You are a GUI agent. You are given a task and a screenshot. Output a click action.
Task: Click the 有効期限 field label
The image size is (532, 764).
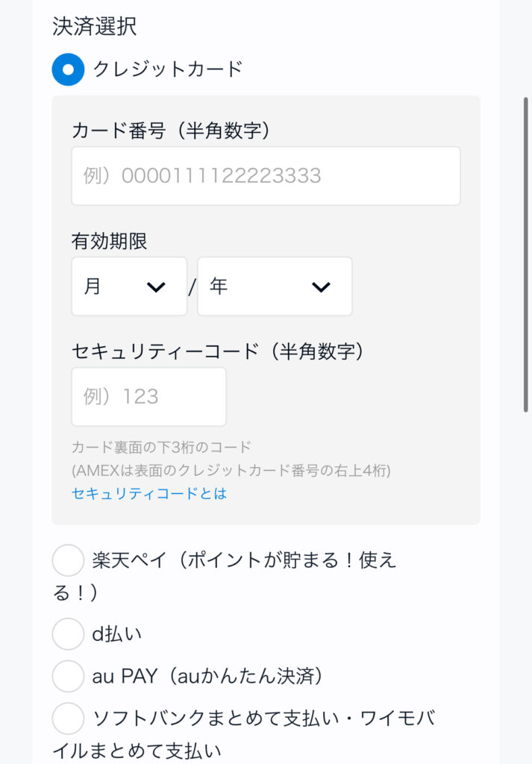coord(109,241)
